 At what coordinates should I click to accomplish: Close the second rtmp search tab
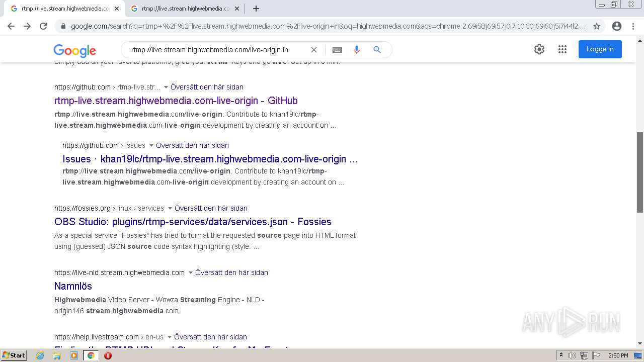237,9
